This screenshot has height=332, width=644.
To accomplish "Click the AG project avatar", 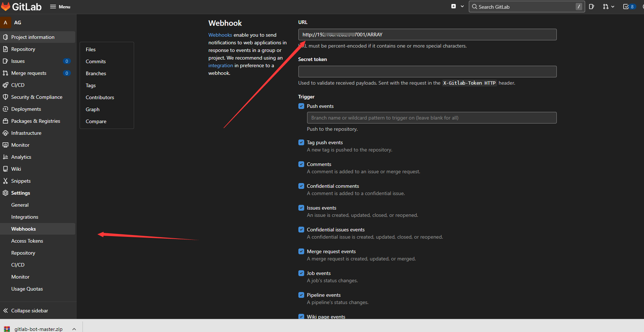I will coord(5,23).
